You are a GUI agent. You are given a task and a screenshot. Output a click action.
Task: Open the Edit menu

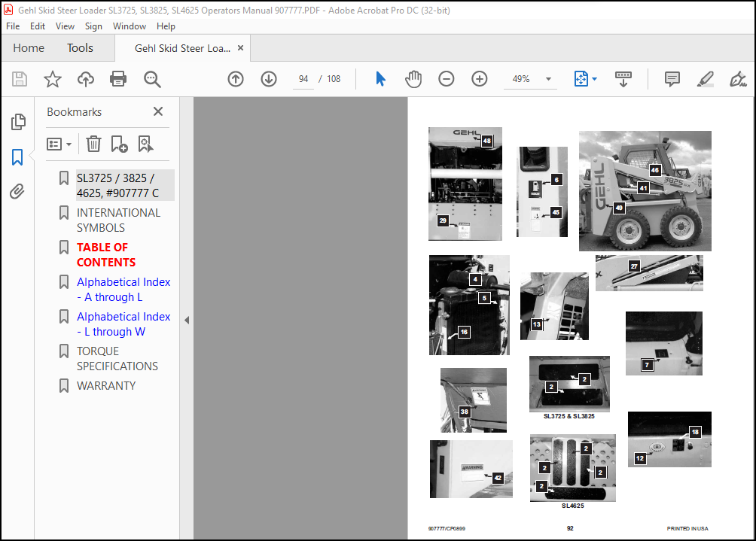click(38, 26)
